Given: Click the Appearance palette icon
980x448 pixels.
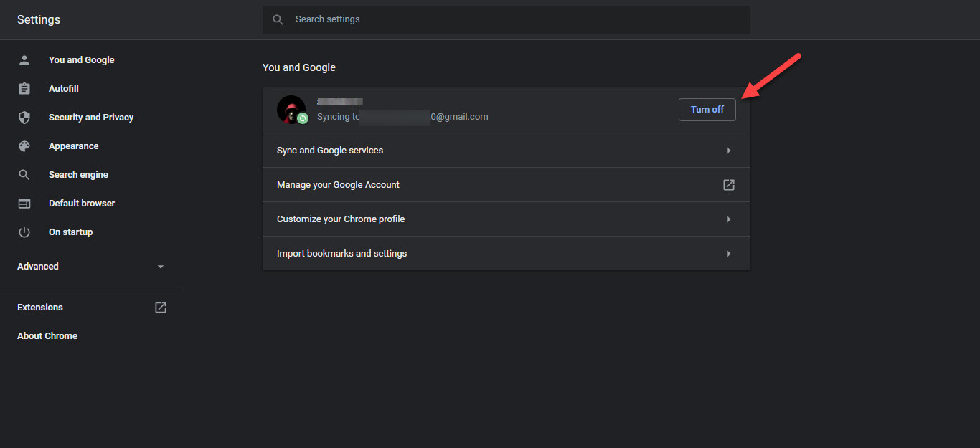Looking at the screenshot, I should [x=24, y=146].
